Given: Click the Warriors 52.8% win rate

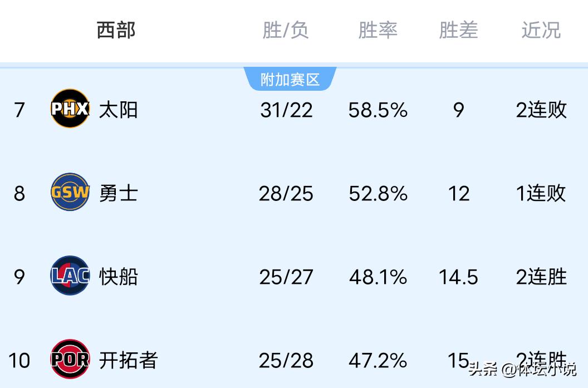Looking at the screenshot, I should pos(378,194).
